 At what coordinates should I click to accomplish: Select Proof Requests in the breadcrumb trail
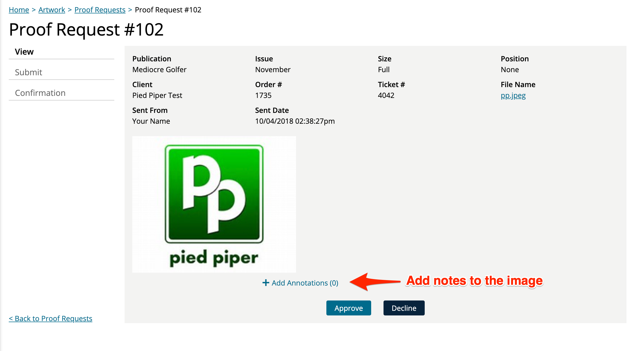click(x=100, y=10)
